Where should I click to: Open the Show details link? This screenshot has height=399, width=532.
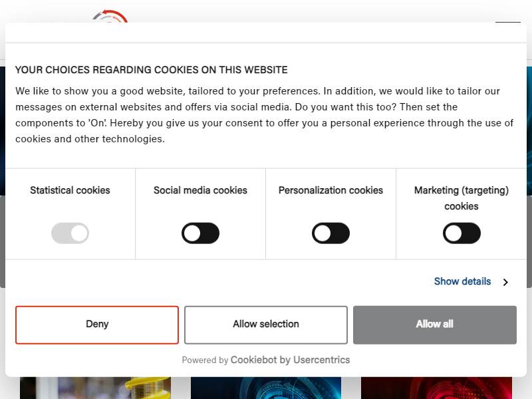(x=462, y=281)
